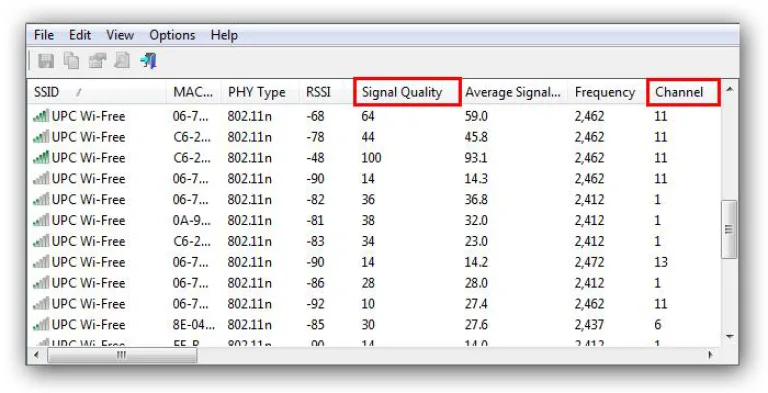Sort by the Frequency column header
Image resolution: width=768 pixels, height=393 pixels.
(607, 92)
